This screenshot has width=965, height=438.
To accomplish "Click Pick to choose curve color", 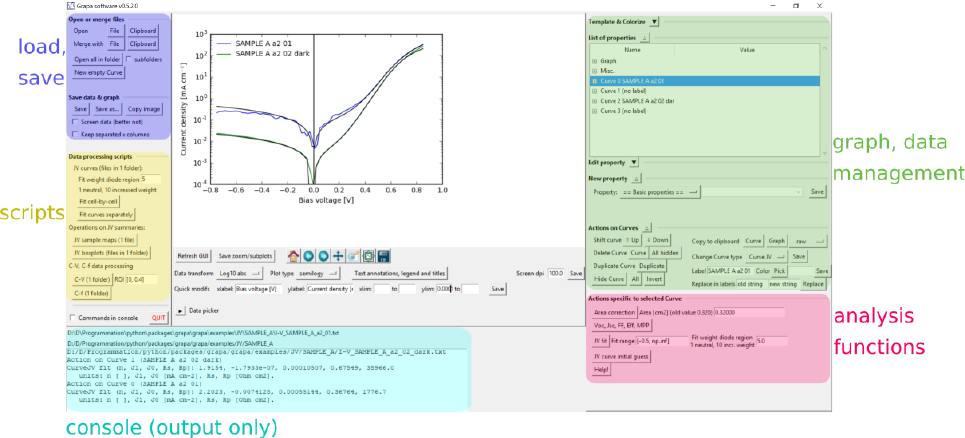I will click(x=780, y=271).
